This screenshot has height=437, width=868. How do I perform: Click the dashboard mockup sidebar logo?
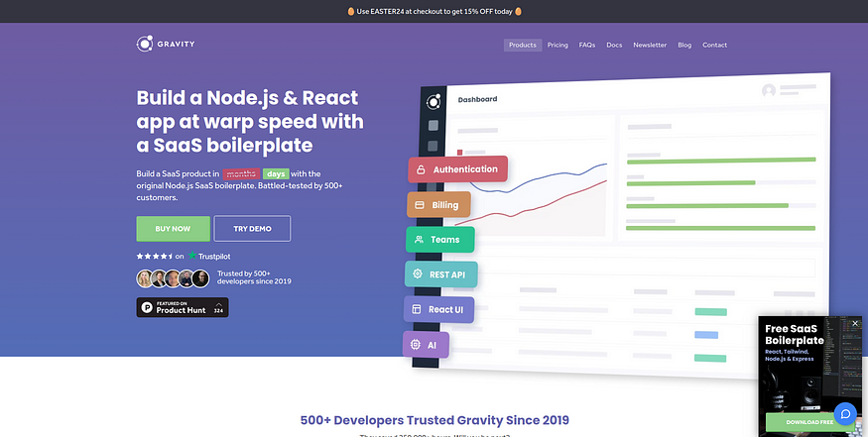pyautogui.click(x=434, y=102)
